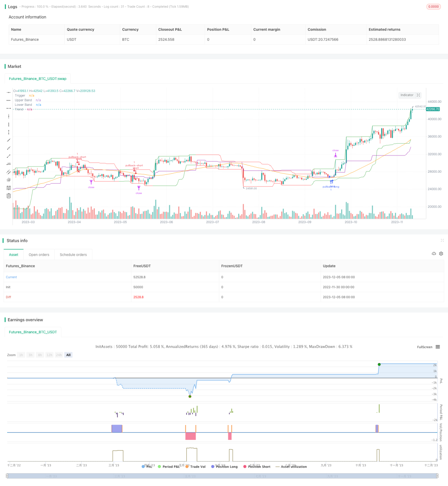Toggle Position Short series in legend
Screen dimensions: 448x486
pyautogui.click(x=257, y=467)
